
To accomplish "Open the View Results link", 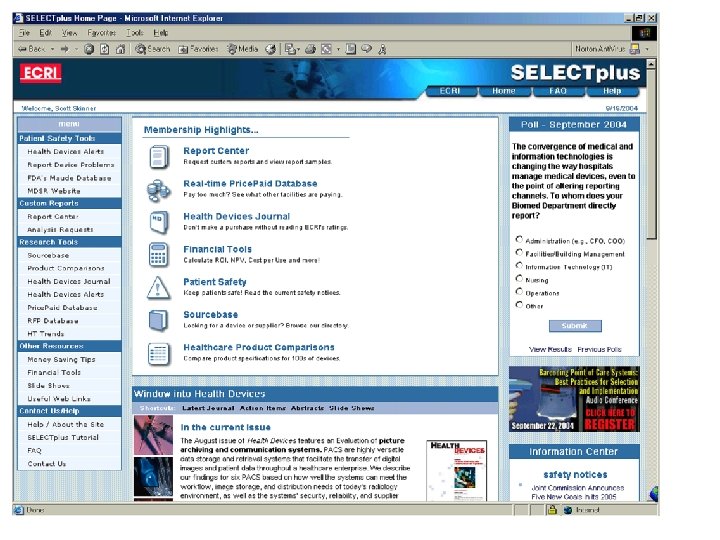I will (x=550, y=349).
